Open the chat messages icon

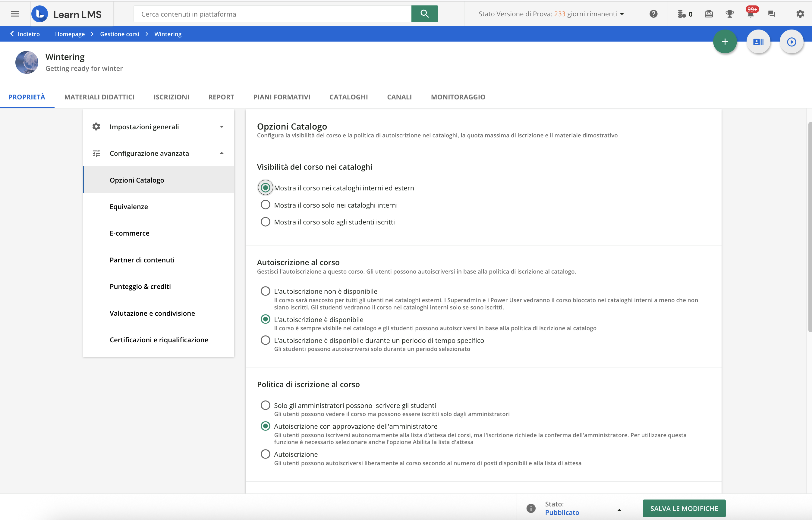point(772,14)
